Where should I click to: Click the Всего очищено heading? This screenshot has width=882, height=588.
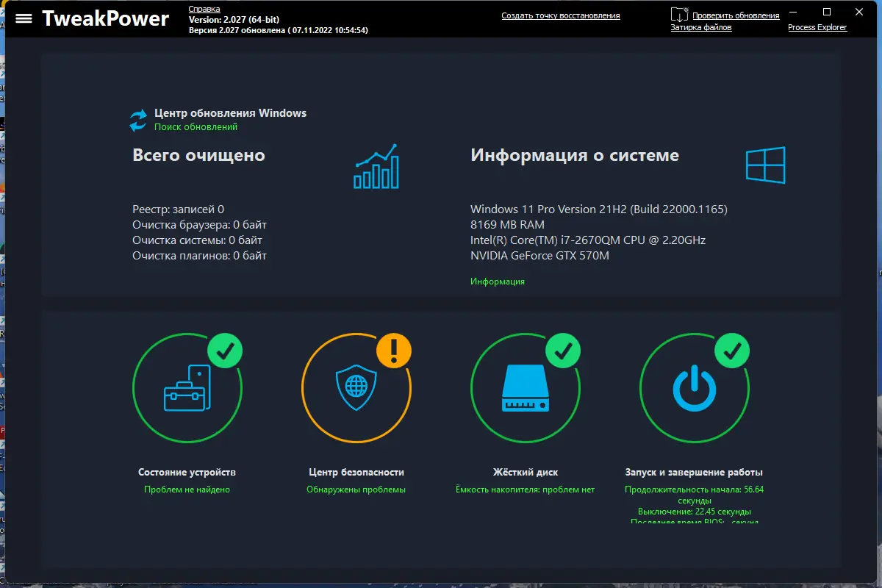click(x=198, y=155)
